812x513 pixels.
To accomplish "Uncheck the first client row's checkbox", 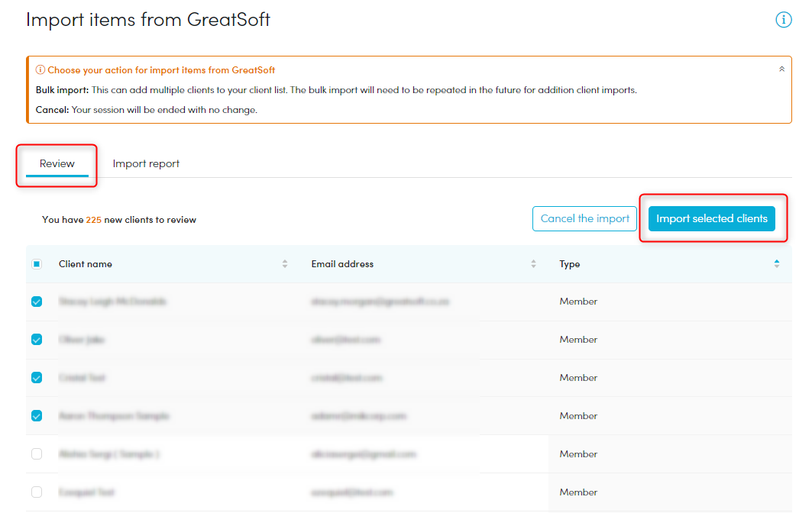I will pos(37,302).
